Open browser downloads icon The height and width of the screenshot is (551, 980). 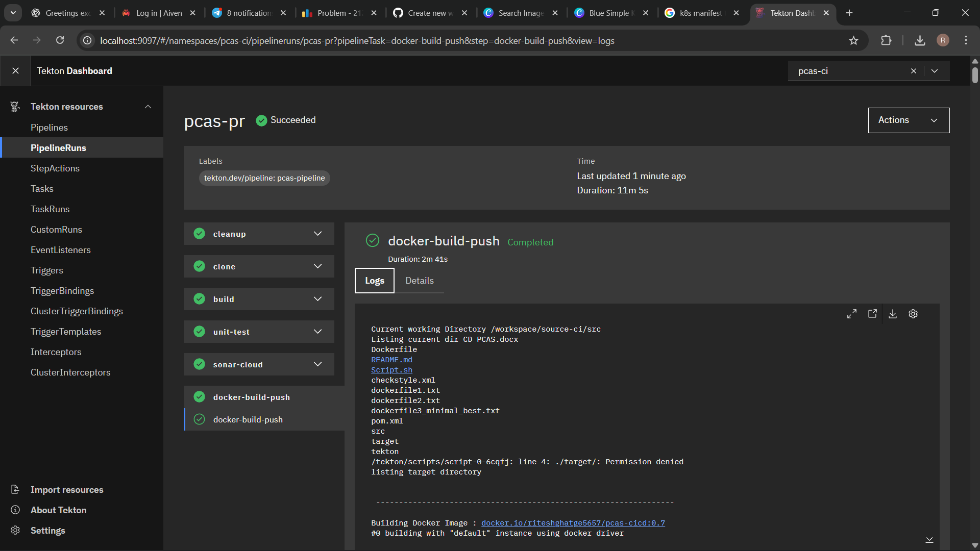[x=920, y=41]
